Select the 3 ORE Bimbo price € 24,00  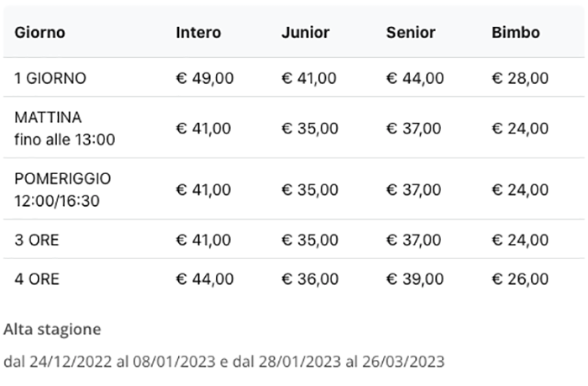point(520,240)
